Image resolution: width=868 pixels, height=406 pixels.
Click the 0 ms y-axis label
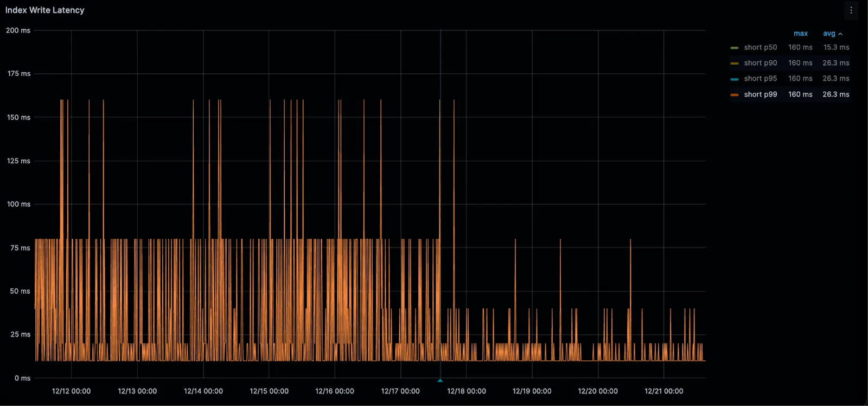[x=22, y=378]
